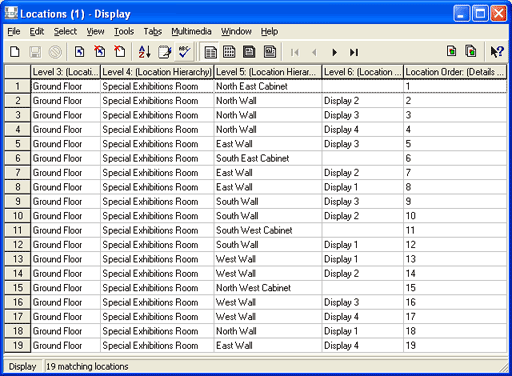512x376 pixels.
Task: Click the blue-arrow page icon with red X
Action: pyautogui.click(x=100, y=52)
